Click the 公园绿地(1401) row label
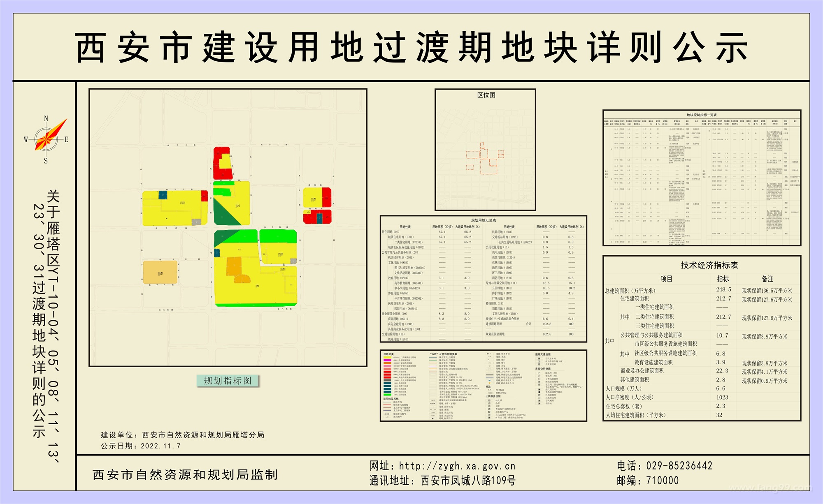823x504 pixels. pyautogui.click(x=502, y=288)
